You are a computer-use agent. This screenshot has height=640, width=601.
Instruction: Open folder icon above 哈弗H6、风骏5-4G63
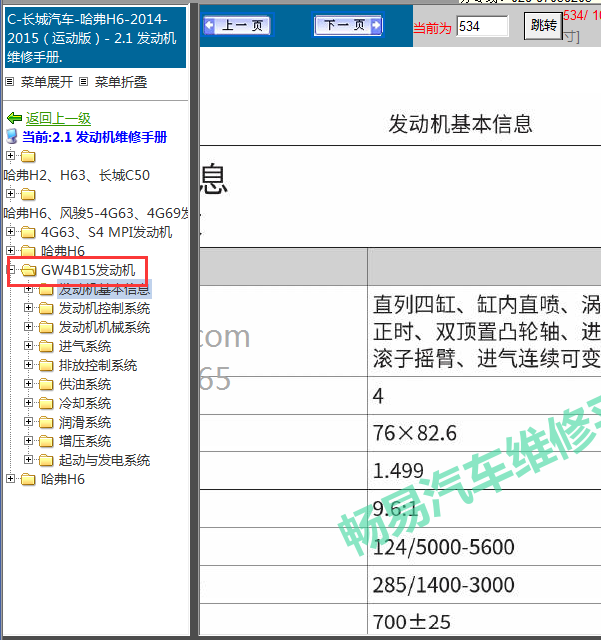tap(28, 194)
